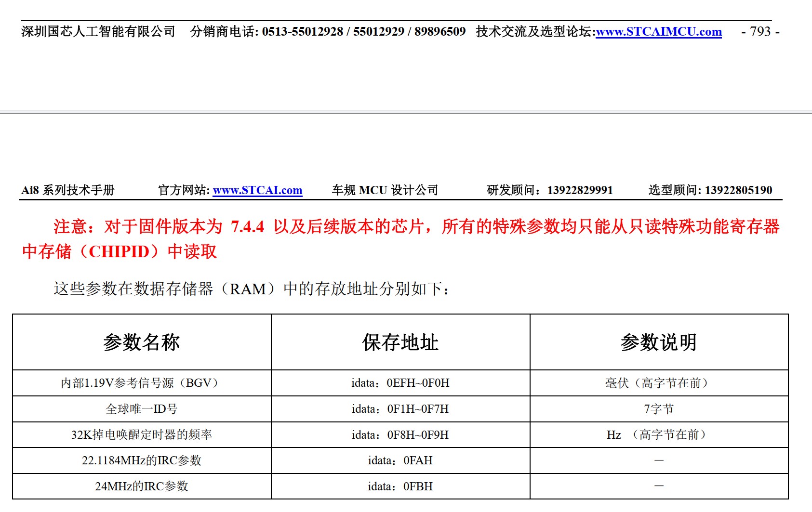Viewport: 812px width, 512px height.
Task: Click the idata: 0F8H~0F9H address cell
Action: coord(400,435)
